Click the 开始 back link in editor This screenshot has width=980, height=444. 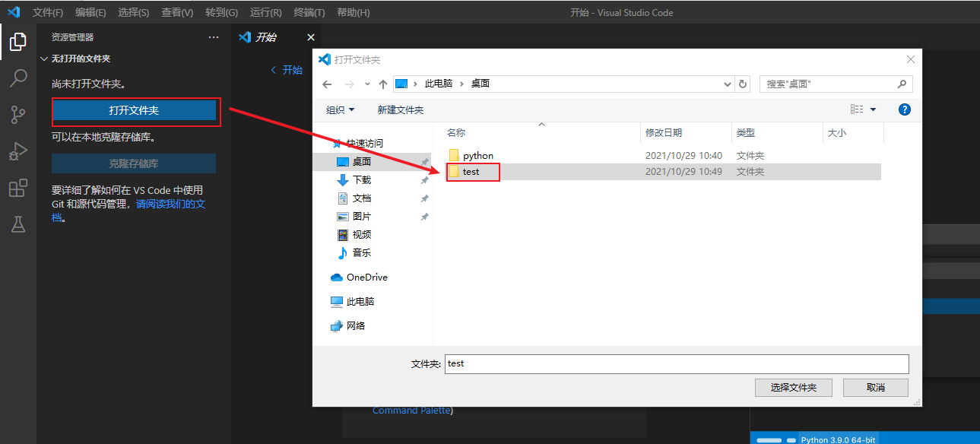click(x=287, y=70)
